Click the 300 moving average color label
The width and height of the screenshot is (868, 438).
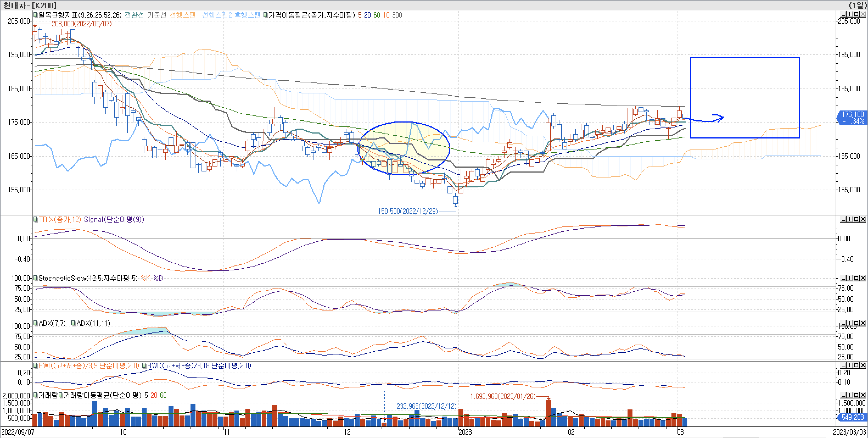397,15
